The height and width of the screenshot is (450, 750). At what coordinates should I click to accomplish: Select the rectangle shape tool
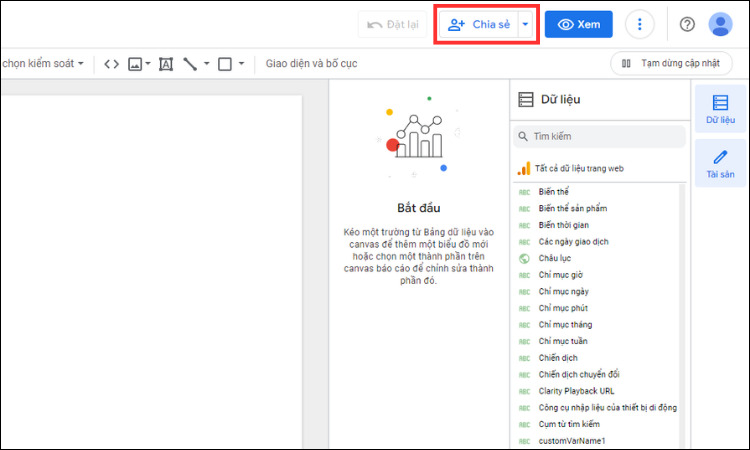click(x=225, y=64)
